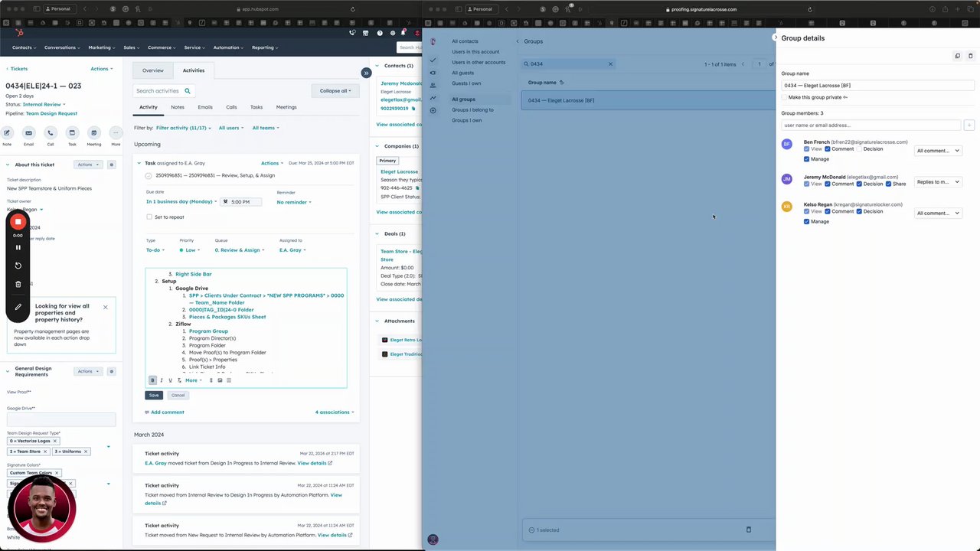Duplicate group icon in Group details
980x551 pixels.
tap(957, 56)
